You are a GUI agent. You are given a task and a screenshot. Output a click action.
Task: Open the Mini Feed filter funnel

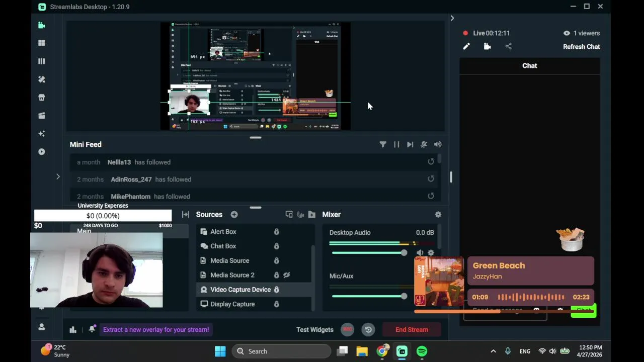(383, 144)
